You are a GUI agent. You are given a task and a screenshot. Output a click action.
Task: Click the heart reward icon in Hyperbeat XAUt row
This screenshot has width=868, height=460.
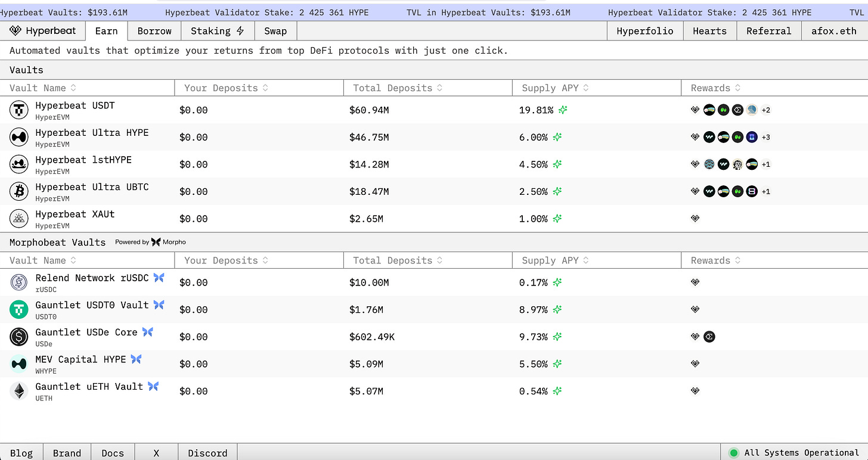(695, 219)
